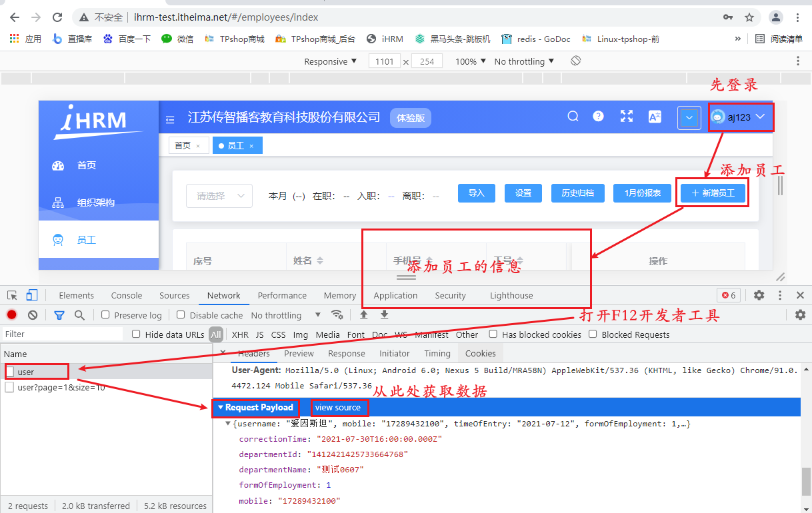Switch to Elements tab
Viewport: 812px width, 513px height.
pos(76,295)
